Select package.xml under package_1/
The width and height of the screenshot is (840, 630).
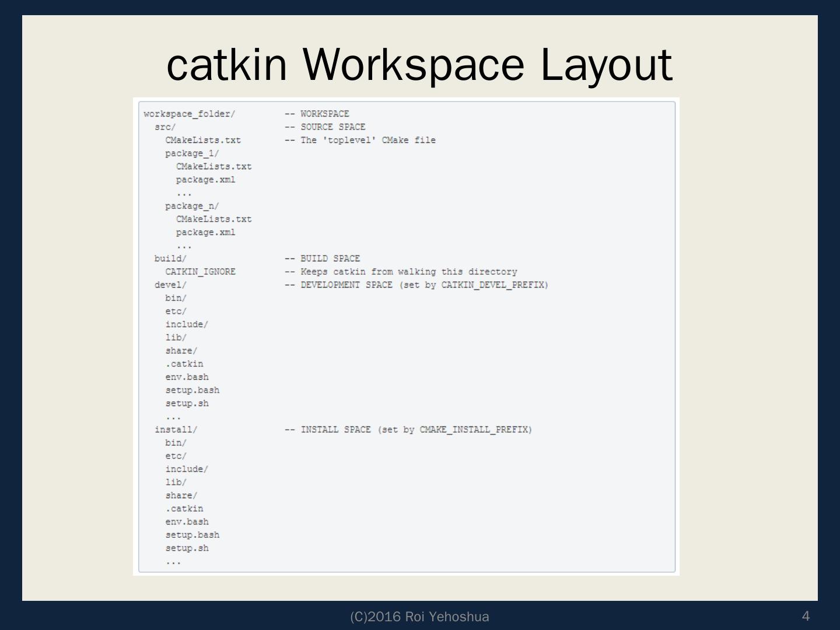click(205, 180)
